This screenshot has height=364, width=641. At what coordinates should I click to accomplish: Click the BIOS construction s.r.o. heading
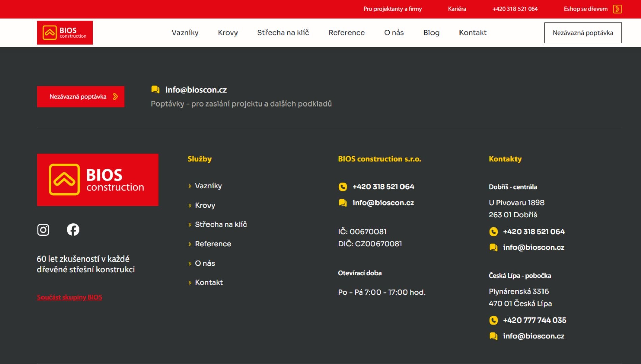click(x=380, y=159)
